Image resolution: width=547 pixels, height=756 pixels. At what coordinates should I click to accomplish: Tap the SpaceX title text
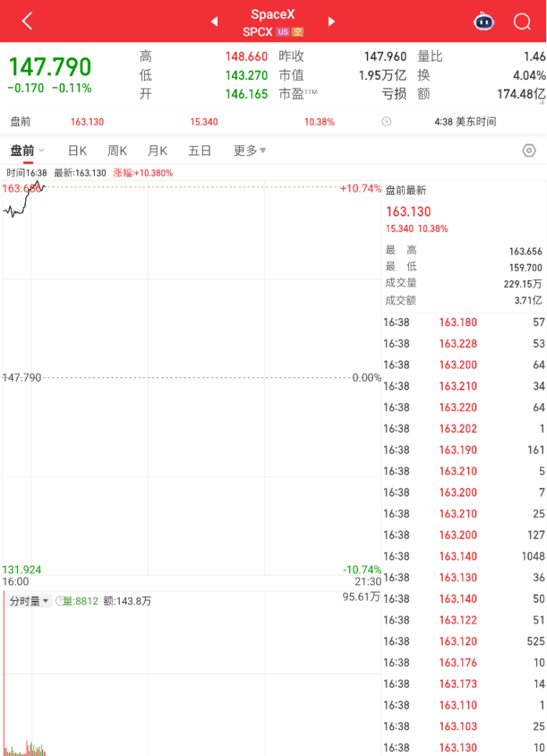pyautogui.click(x=273, y=14)
